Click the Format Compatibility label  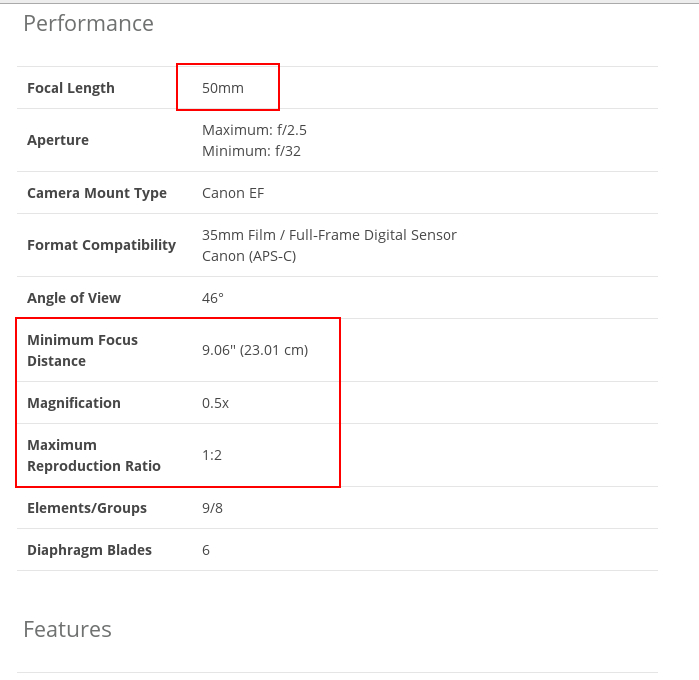tap(101, 245)
